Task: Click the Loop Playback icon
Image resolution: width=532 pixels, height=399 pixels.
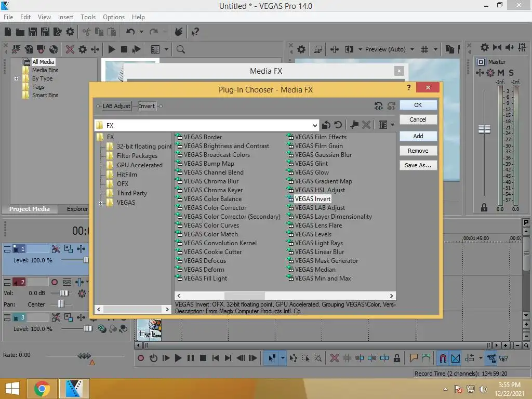Action: tap(153, 358)
